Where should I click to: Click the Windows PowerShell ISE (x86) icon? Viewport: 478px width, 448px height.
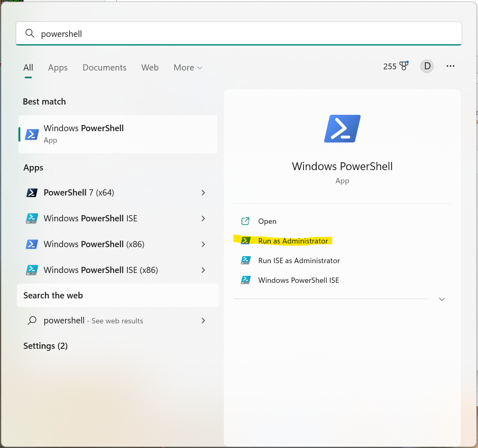point(32,270)
